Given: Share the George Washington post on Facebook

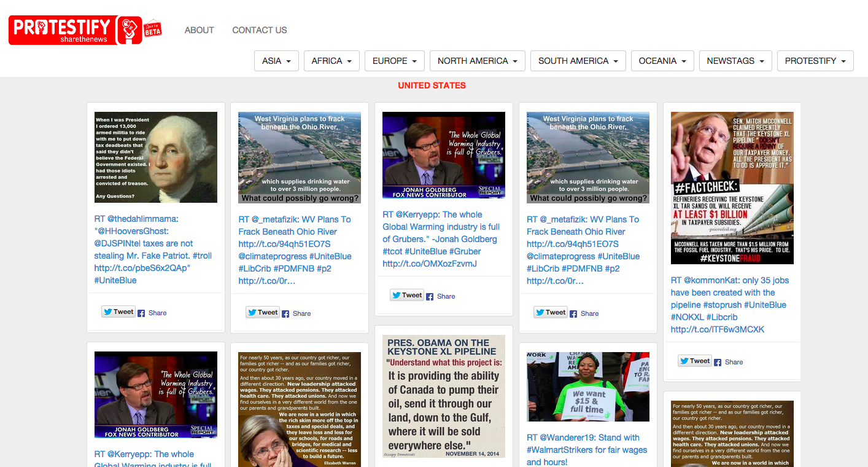Looking at the screenshot, I should [x=152, y=313].
